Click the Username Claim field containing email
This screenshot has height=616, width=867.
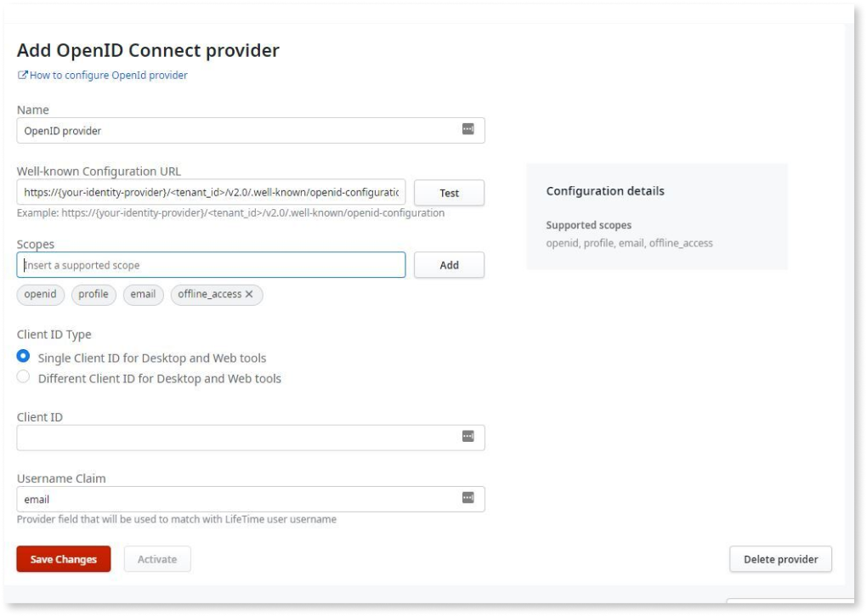(x=238, y=500)
